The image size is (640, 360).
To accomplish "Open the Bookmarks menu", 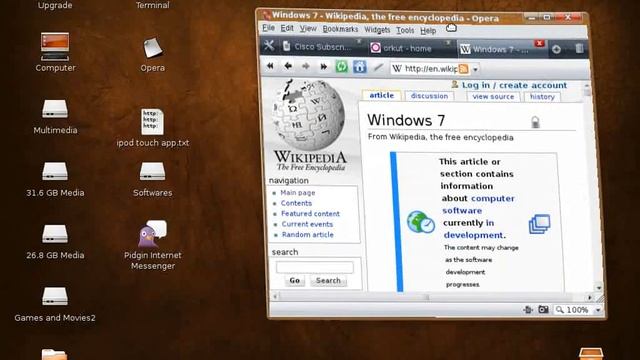I will [340, 29].
